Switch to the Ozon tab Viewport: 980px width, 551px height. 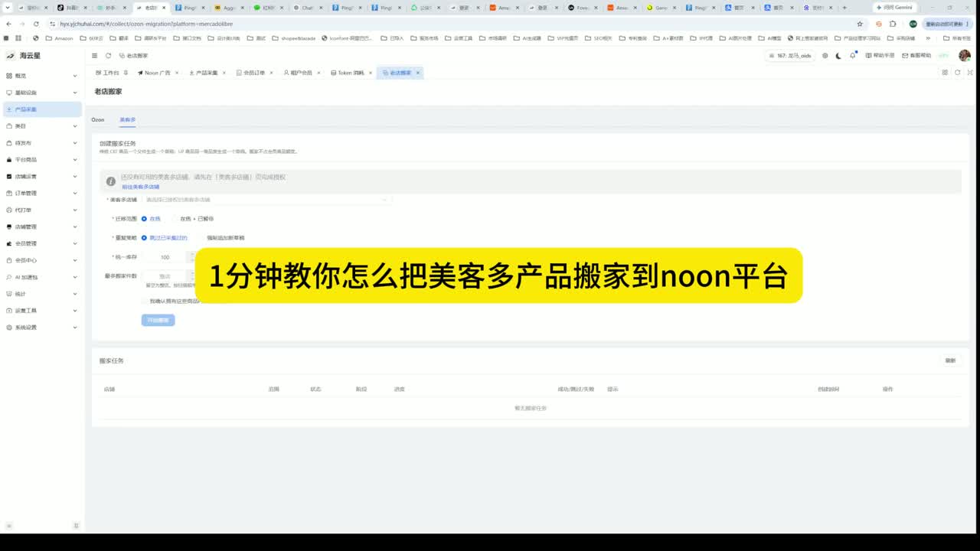coord(98,120)
